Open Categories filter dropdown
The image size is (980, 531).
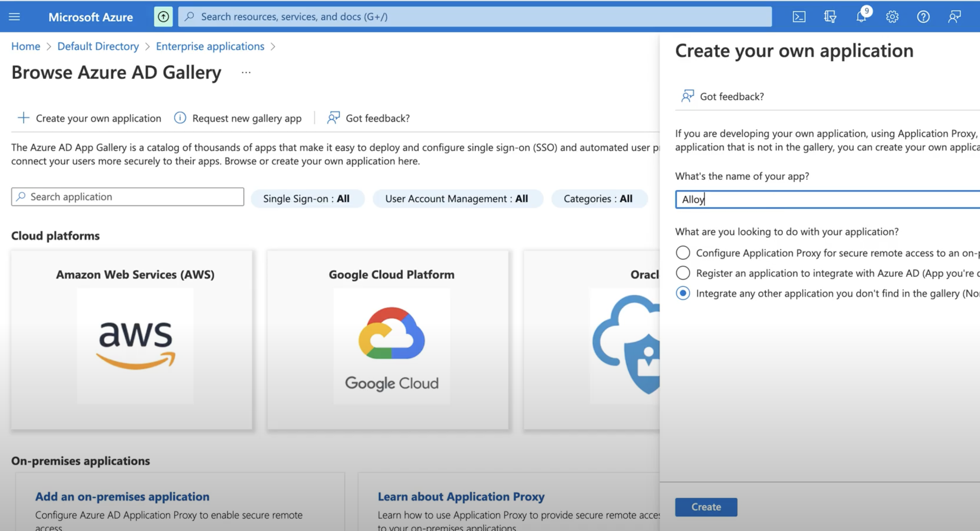[x=598, y=199]
